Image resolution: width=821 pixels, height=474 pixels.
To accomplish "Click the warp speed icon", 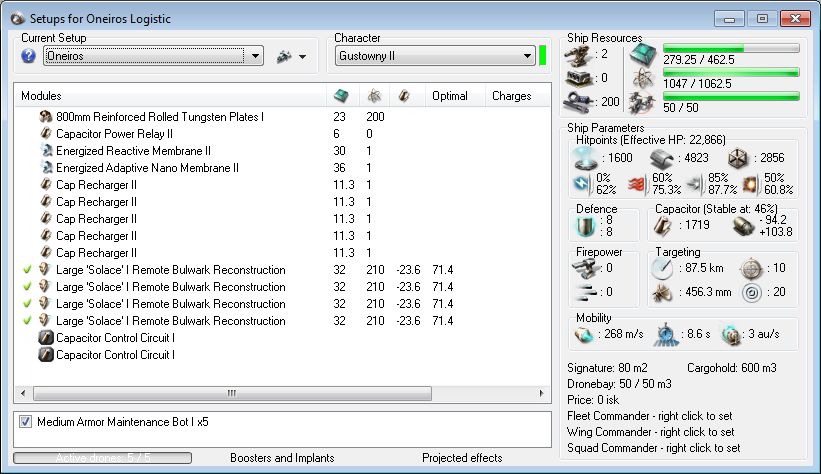I will tap(731, 334).
